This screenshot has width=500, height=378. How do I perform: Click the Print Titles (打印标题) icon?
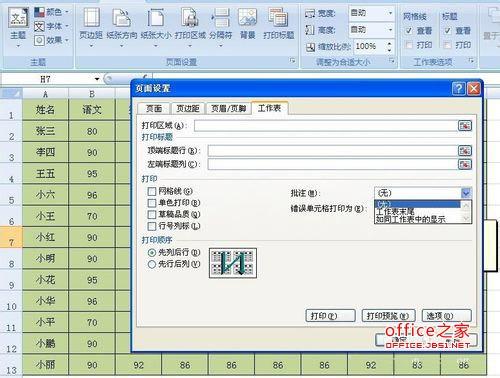[x=278, y=23]
